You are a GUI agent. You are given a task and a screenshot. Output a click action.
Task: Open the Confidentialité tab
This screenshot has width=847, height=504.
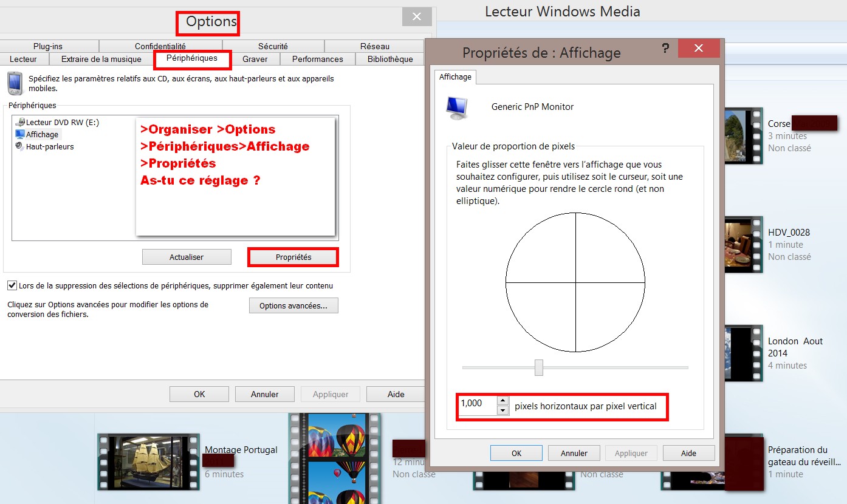(160, 46)
